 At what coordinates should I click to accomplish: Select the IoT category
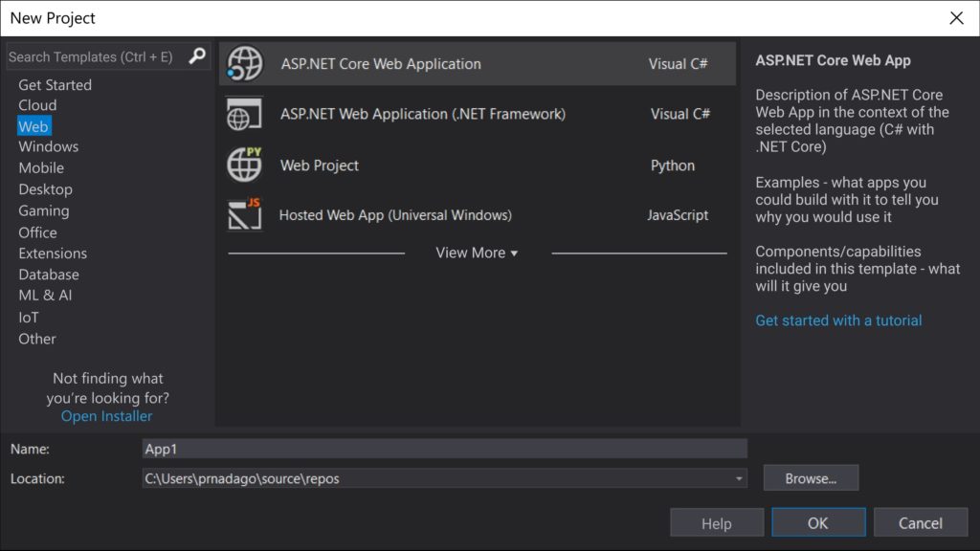coord(29,317)
